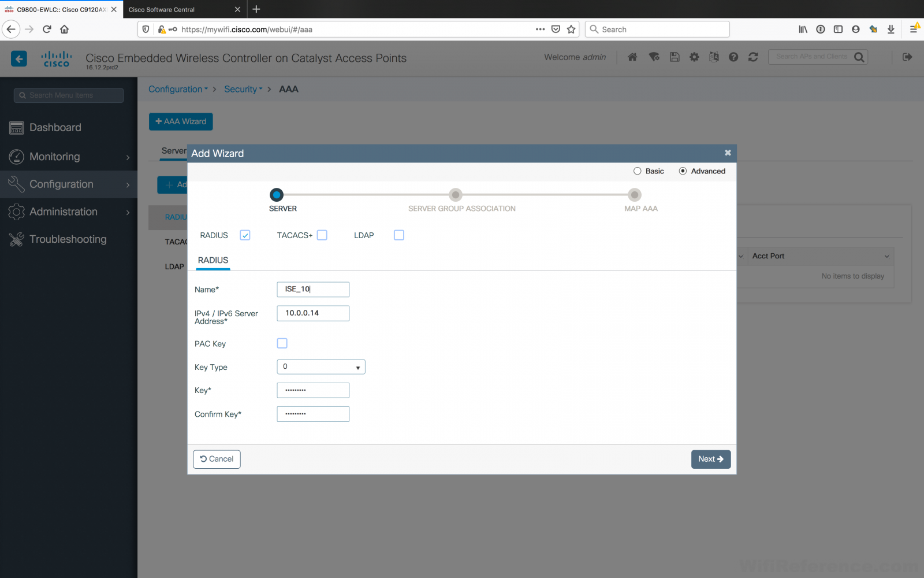Image resolution: width=924 pixels, height=578 pixels.
Task: Enable the PAC Key checkbox
Action: [282, 343]
